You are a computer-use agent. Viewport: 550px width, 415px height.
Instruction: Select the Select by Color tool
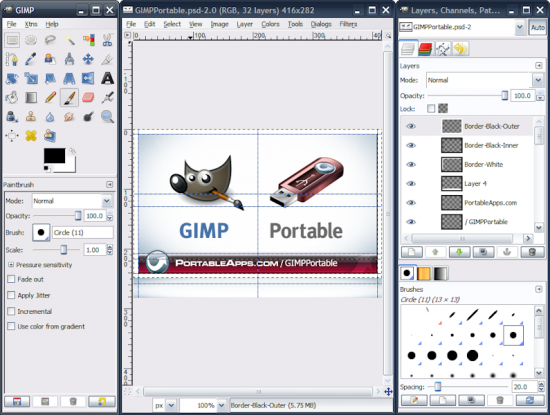pyautogui.click(x=88, y=40)
